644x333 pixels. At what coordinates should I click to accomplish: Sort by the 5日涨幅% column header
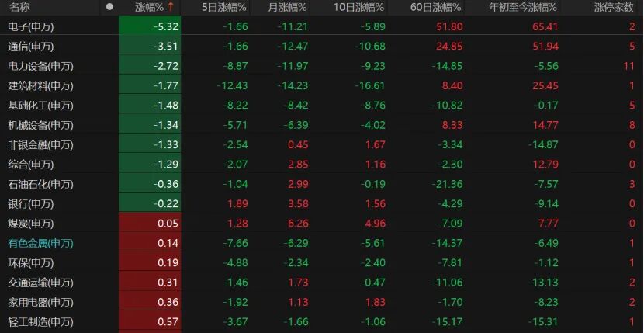click(224, 7)
